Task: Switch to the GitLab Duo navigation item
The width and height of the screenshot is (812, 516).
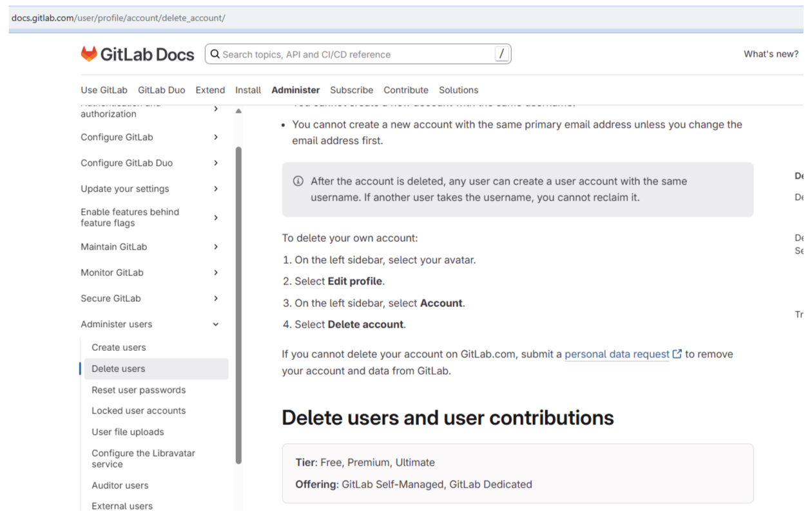Action: pos(161,90)
